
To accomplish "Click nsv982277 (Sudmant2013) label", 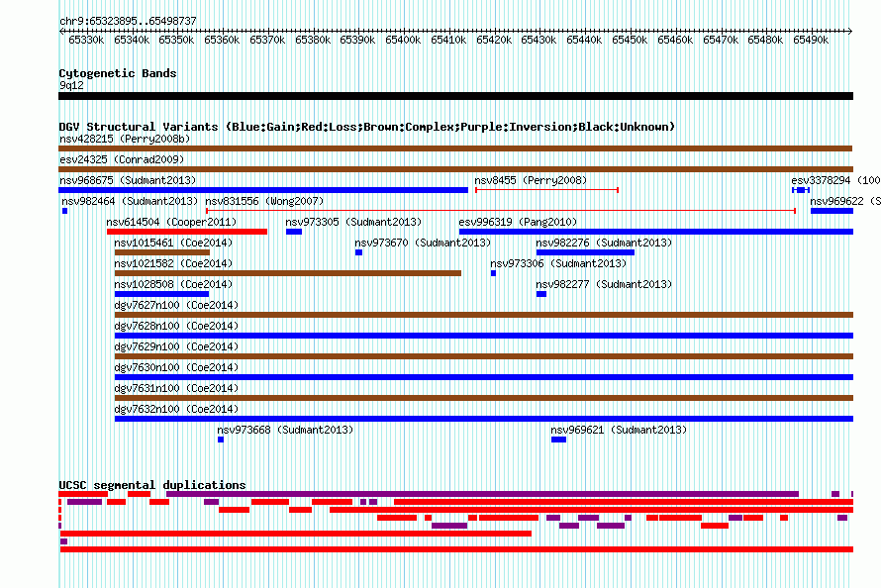I will tap(604, 284).
